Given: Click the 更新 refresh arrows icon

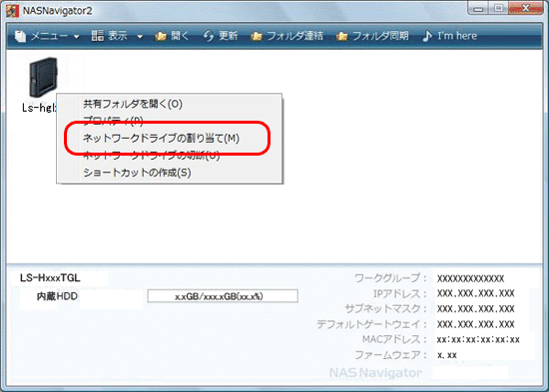Looking at the screenshot, I should point(209,36).
